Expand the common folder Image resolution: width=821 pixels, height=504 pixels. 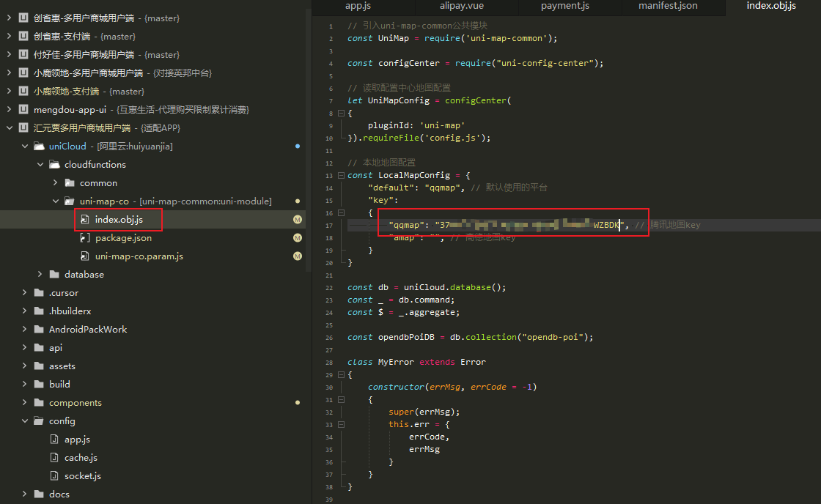[55, 183]
